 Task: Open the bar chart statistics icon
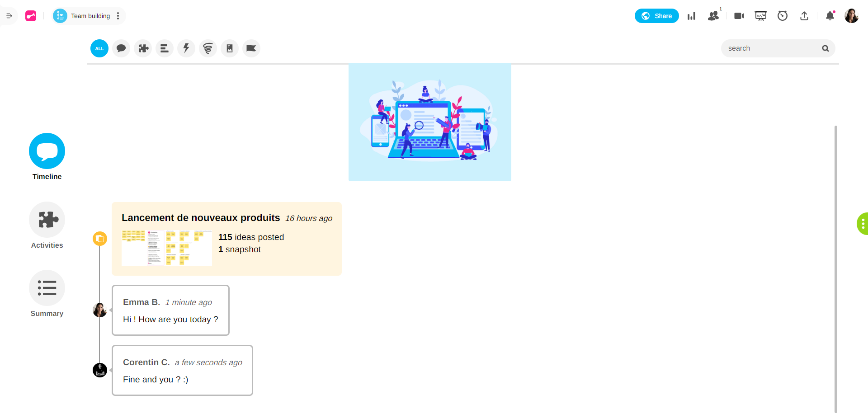[x=691, y=16]
